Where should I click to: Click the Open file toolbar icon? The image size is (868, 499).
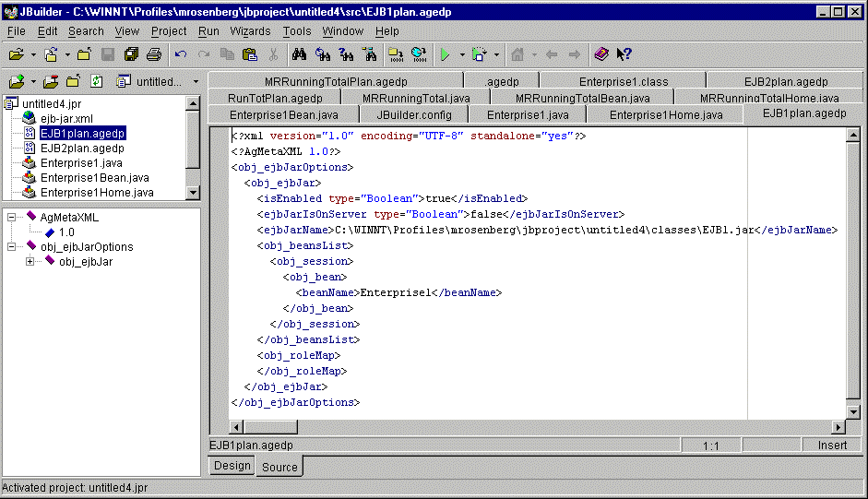coord(17,54)
